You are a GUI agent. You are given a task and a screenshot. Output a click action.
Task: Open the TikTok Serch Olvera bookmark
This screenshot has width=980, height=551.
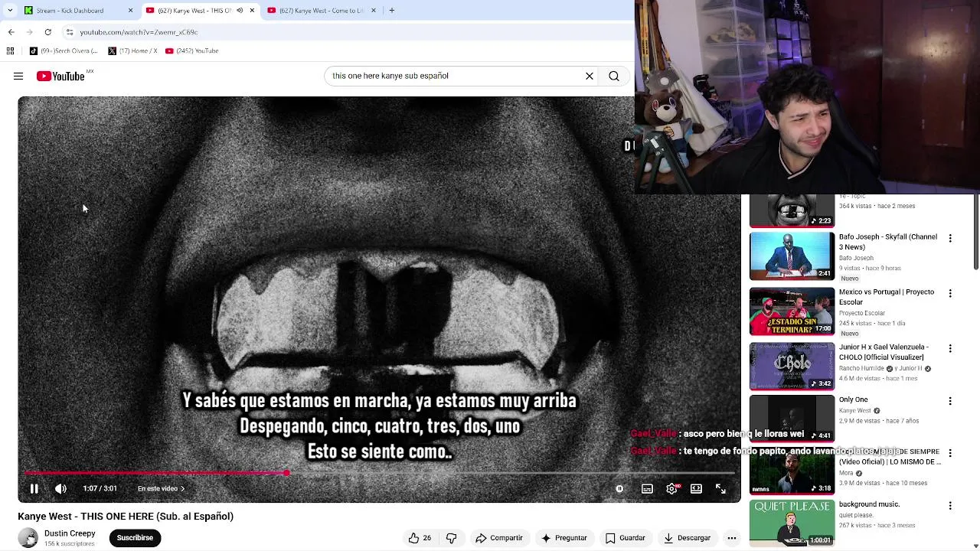(64, 51)
